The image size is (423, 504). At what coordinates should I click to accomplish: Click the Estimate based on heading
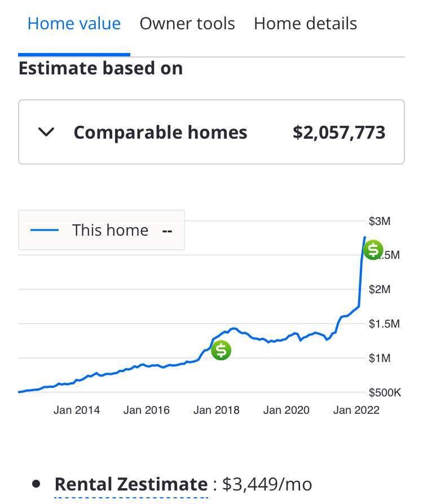coord(100,68)
